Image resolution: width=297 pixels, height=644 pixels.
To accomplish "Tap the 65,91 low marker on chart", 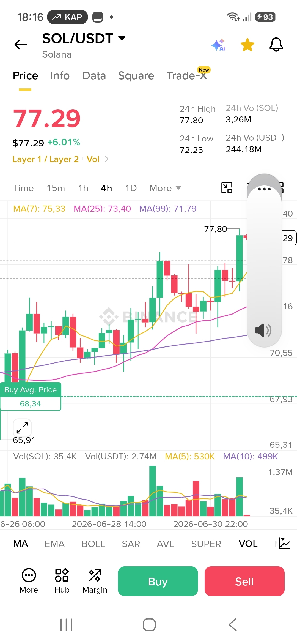I will pos(24,440).
